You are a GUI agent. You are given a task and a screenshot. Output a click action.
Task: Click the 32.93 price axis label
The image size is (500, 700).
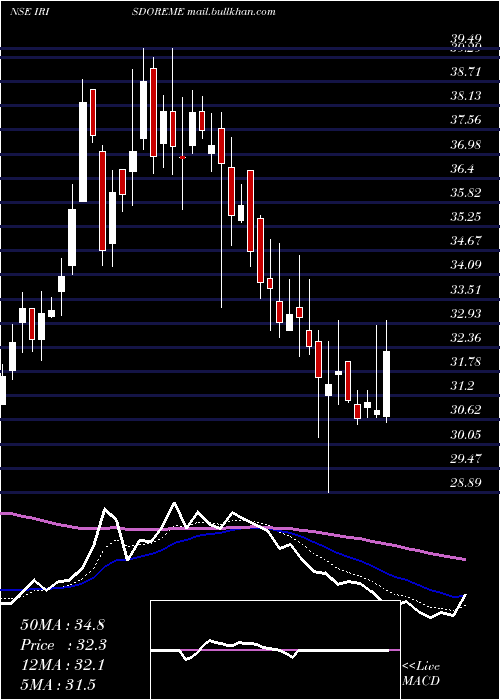pos(466,313)
